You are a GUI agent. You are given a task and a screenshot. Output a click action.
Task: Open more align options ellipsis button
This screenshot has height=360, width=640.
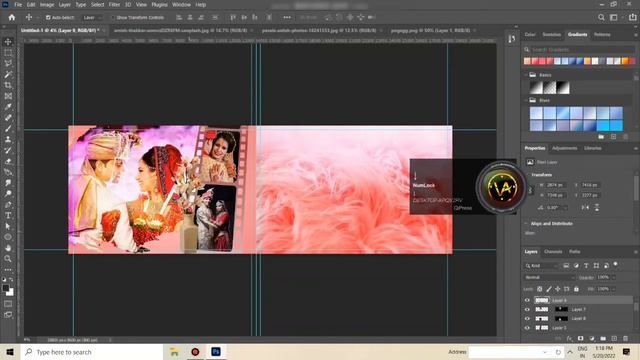(x=287, y=18)
